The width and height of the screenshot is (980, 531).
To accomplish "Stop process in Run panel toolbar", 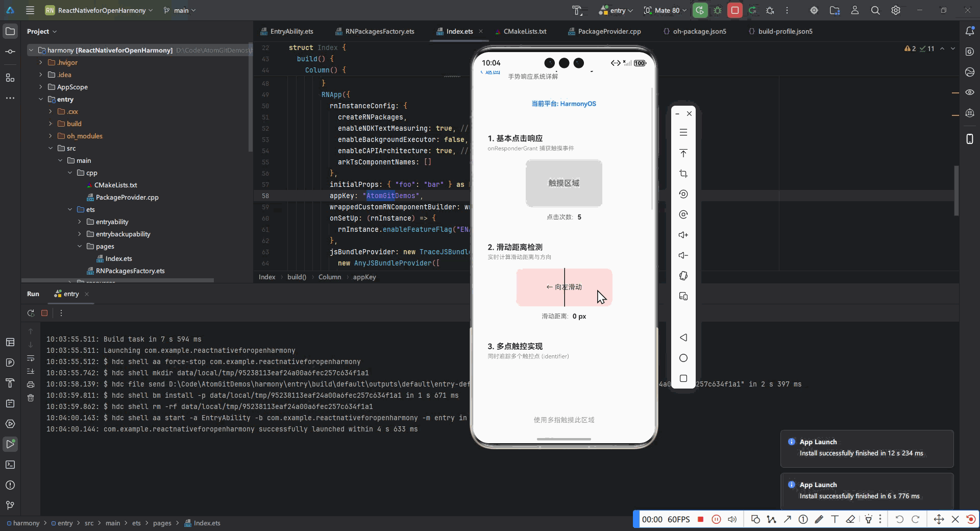I will pyautogui.click(x=44, y=313).
